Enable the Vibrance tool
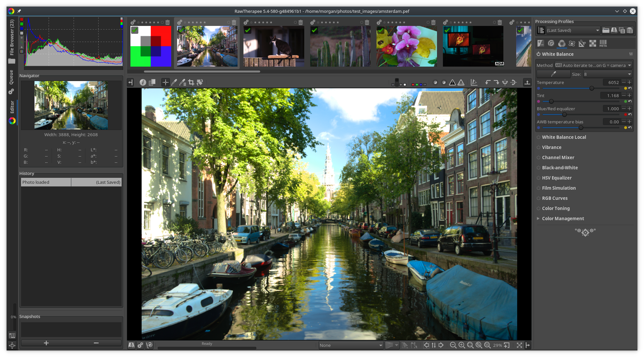The width and height of the screenshot is (644, 357). pos(539,147)
